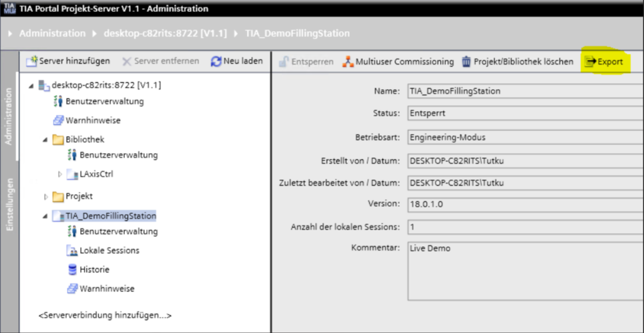Click the Version field 18.0.1.0
Screen dimensions: 644x333
pos(525,204)
